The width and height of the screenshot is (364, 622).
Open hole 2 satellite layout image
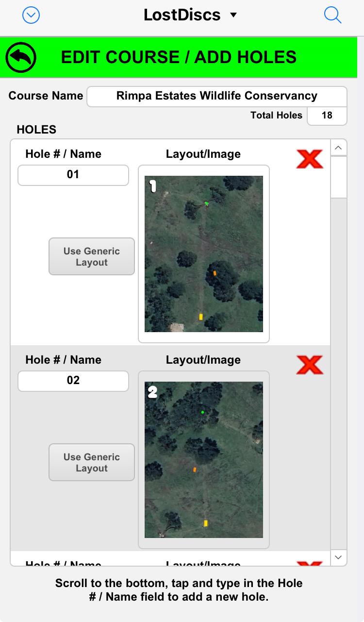point(204,460)
